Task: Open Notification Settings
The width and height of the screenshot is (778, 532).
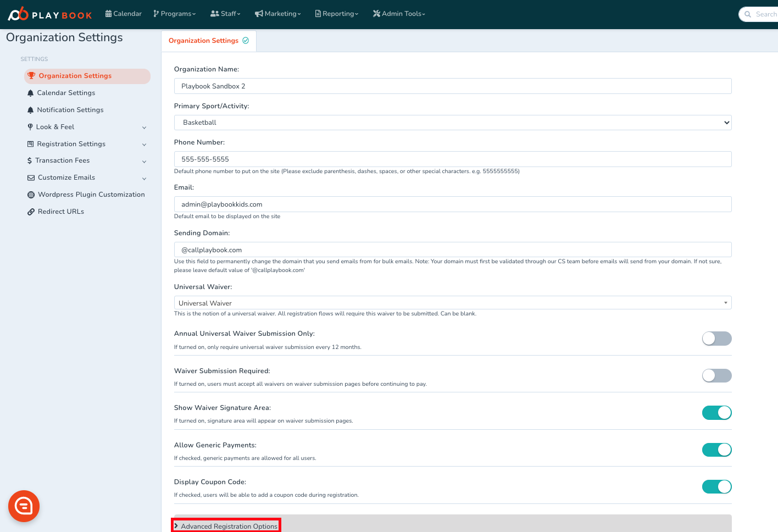Action: (70, 110)
